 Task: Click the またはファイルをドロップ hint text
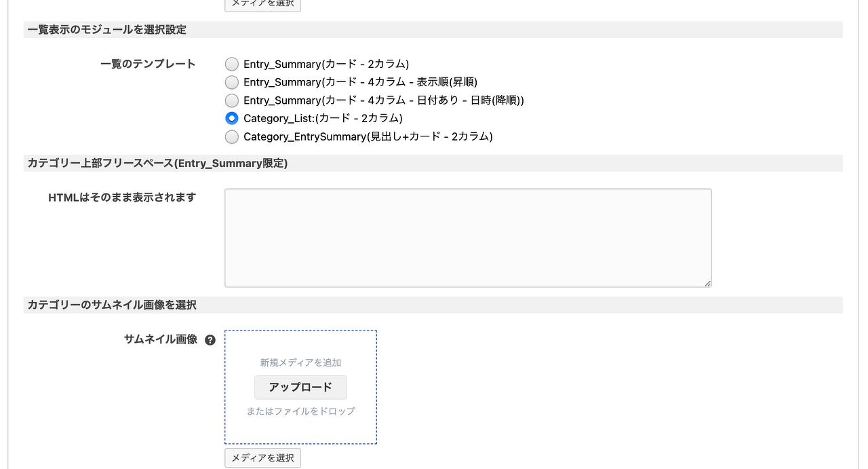tap(300, 411)
